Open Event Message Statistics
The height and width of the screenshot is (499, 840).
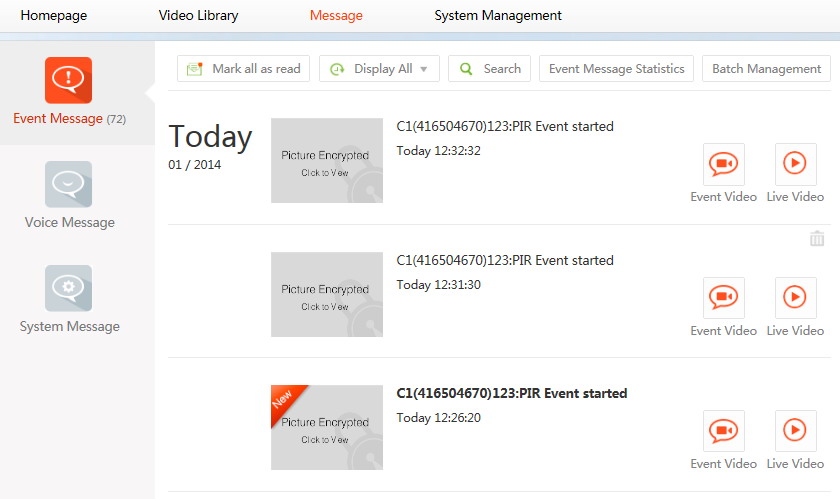[x=616, y=69]
